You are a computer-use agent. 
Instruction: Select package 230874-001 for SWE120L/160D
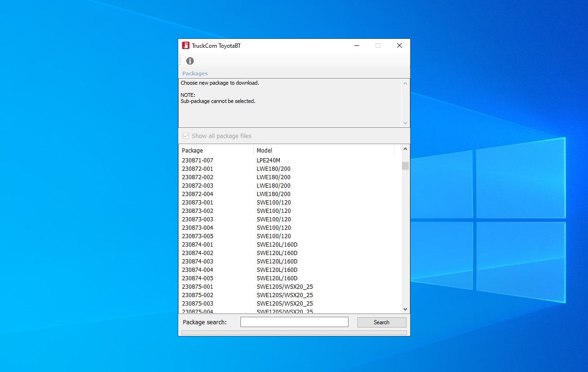click(197, 245)
